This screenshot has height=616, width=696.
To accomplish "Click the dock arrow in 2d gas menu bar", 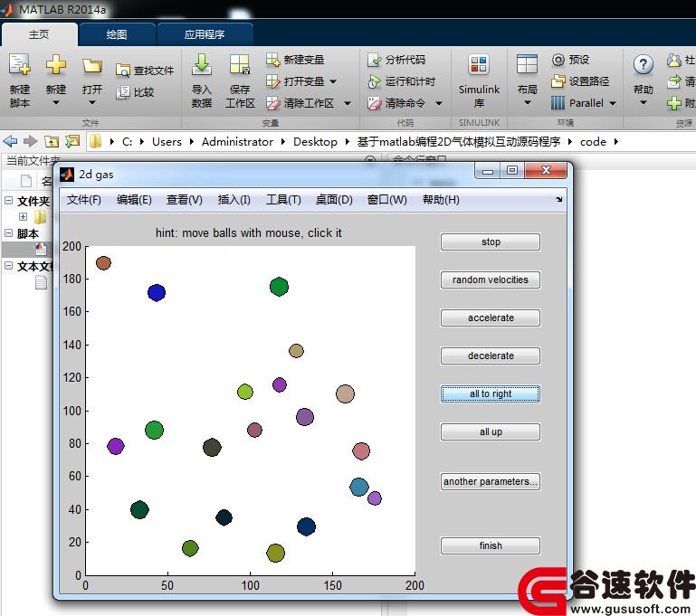I will 558,200.
